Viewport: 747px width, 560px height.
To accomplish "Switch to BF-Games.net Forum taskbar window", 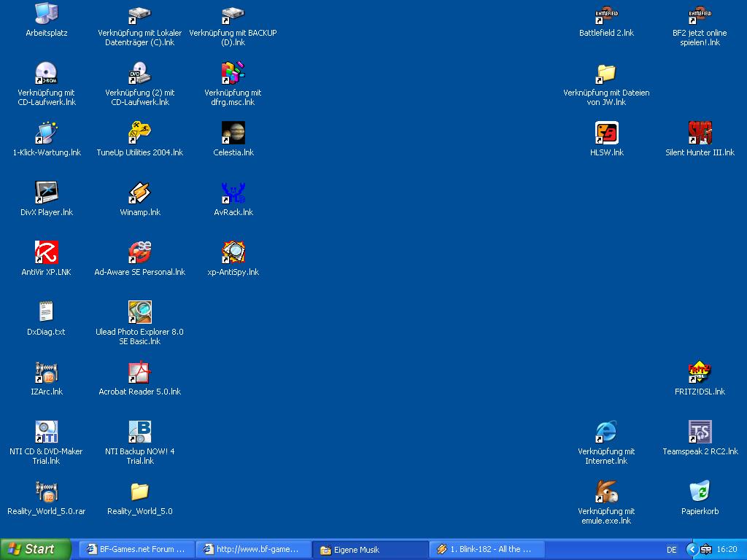I will click(x=136, y=549).
